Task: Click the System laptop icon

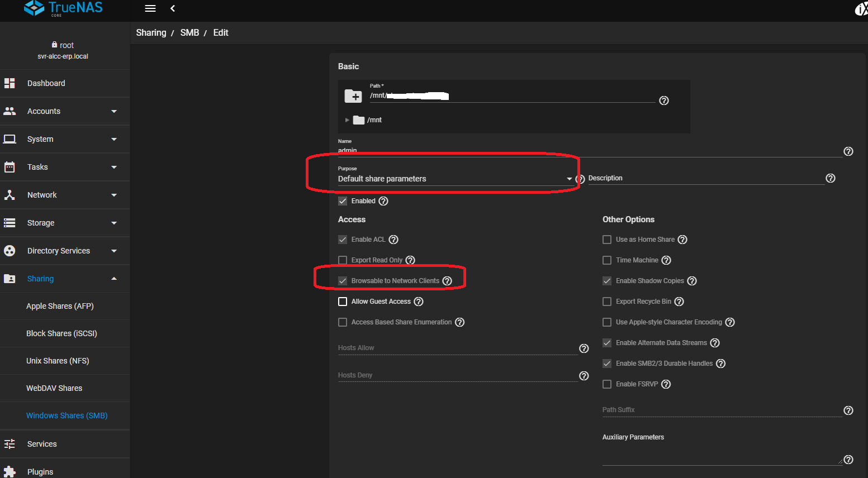Action: [10, 139]
